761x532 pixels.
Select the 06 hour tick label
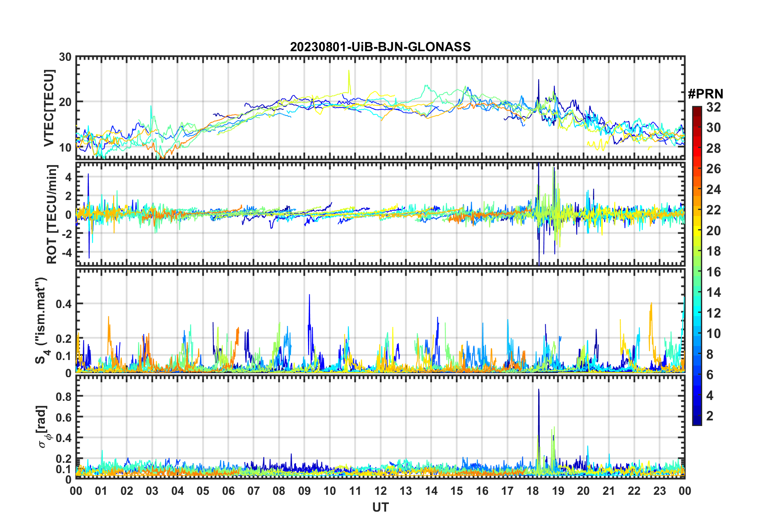click(228, 491)
